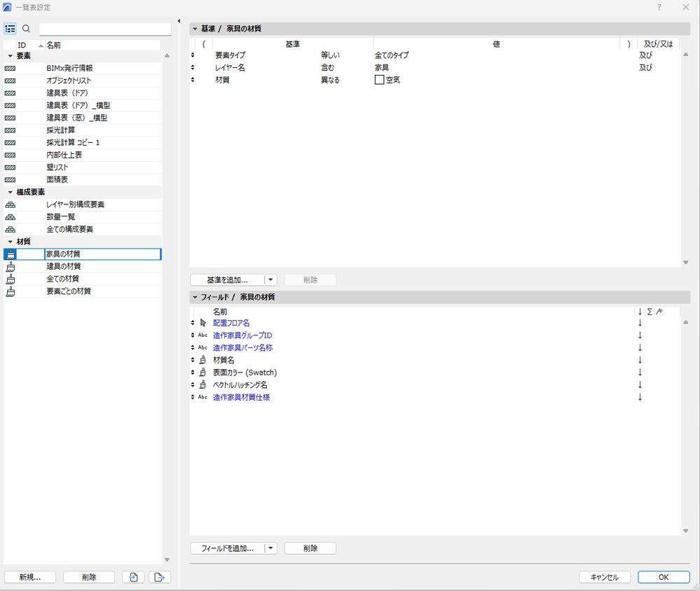Viewport: 700px width, 591px height.
Task: Click the import scheme icon button
Action: click(133, 577)
